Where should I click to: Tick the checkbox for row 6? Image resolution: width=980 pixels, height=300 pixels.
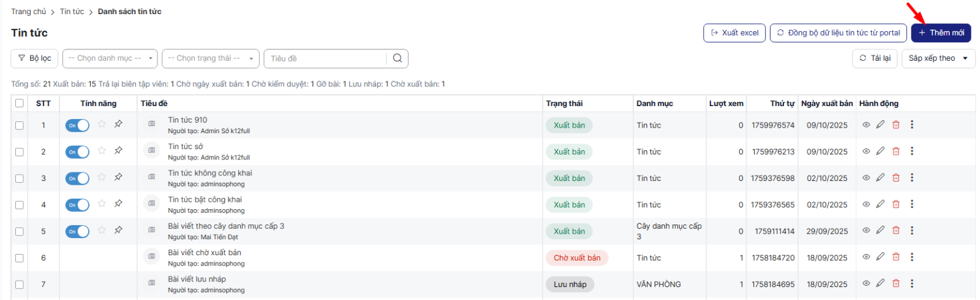[20, 258]
